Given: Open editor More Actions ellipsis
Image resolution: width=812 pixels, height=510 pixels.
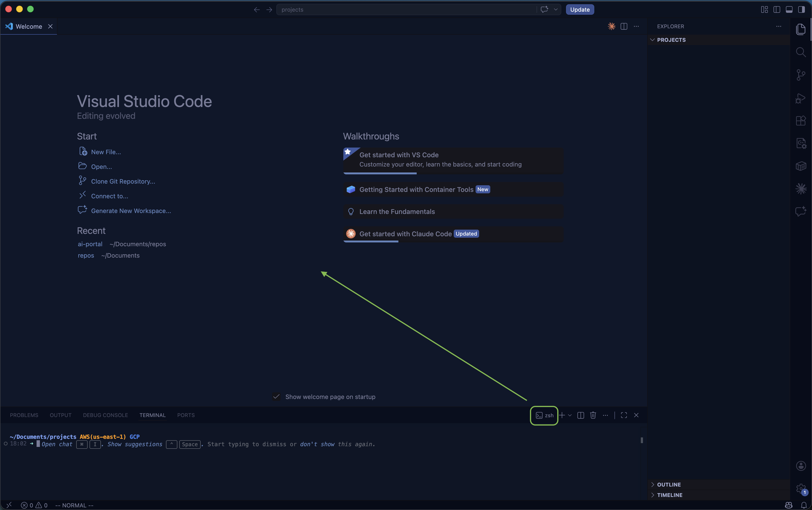Looking at the screenshot, I should tap(636, 26).
